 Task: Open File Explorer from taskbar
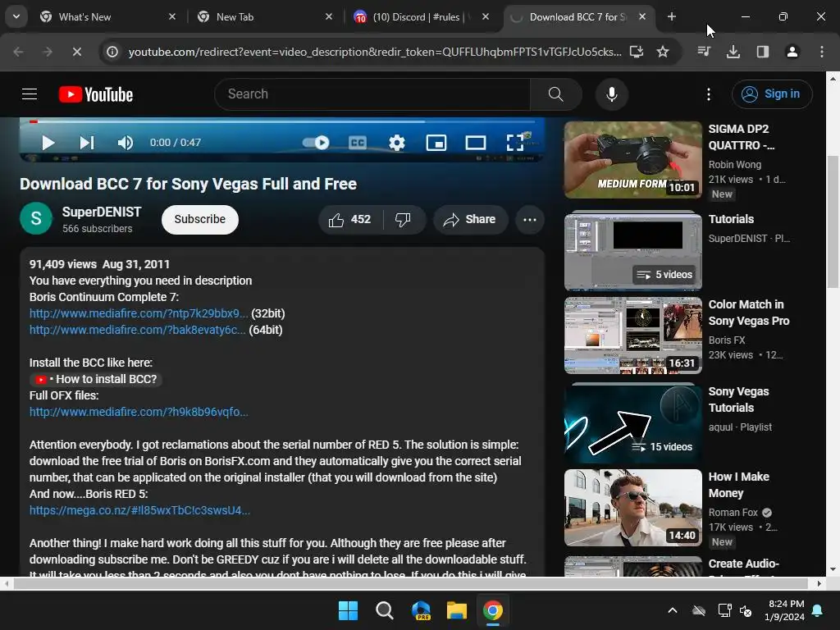(457, 610)
